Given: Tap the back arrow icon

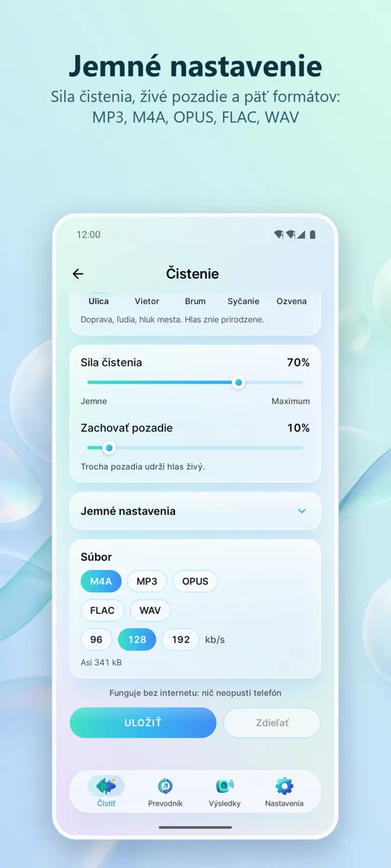Looking at the screenshot, I should [78, 273].
